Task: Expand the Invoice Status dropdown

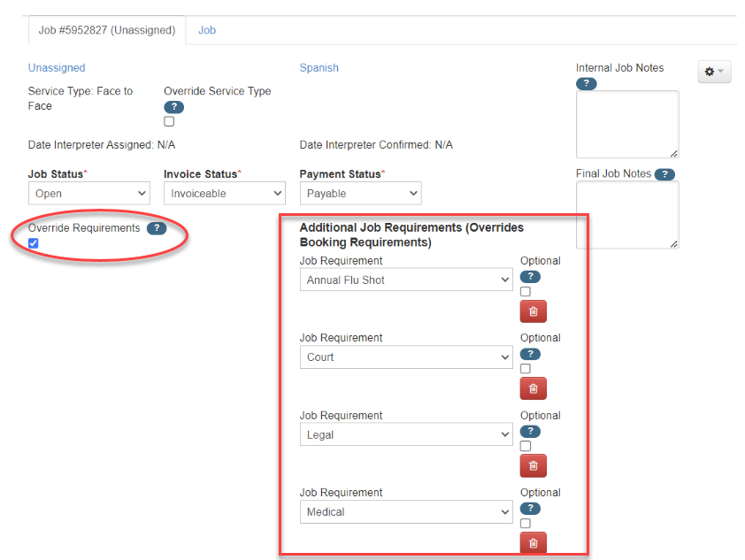Action: pos(224,193)
